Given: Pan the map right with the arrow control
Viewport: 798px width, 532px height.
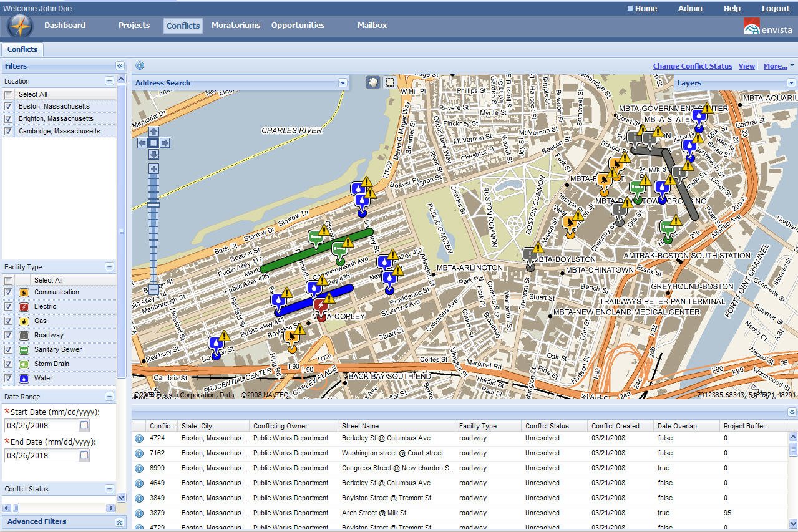Looking at the screenshot, I should 165,143.
